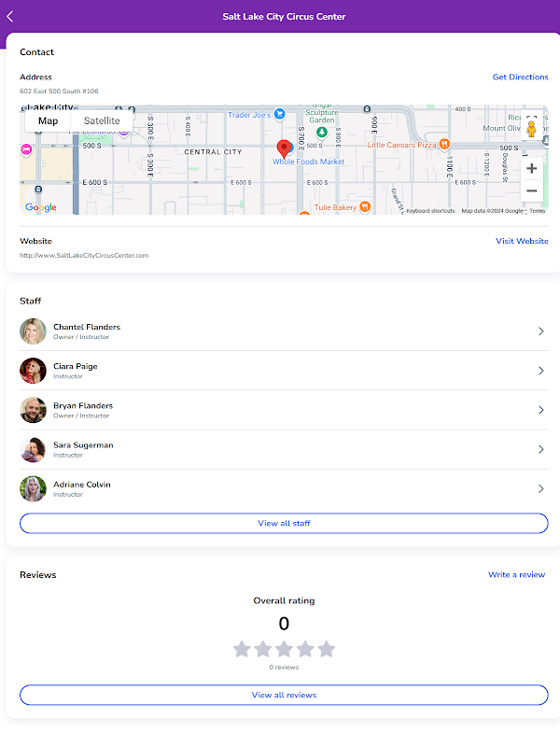Select Trader Joe's marker on map
560x747 pixels.
tap(279, 114)
